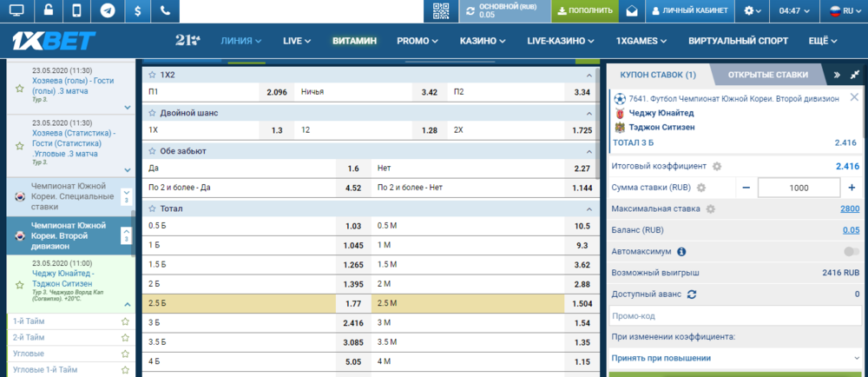This screenshot has width=868, height=377.
Task: Star the Двойной шанс market group
Action: click(x=152, y=112)
